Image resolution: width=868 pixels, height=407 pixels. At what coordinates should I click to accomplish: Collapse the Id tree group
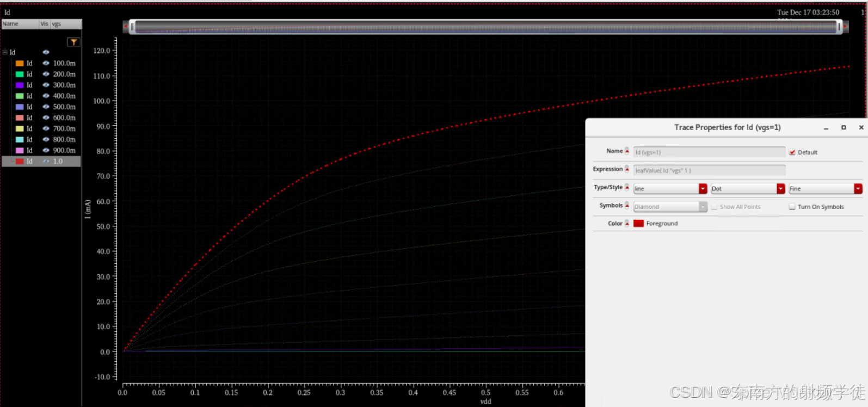[x=5, y=52]
